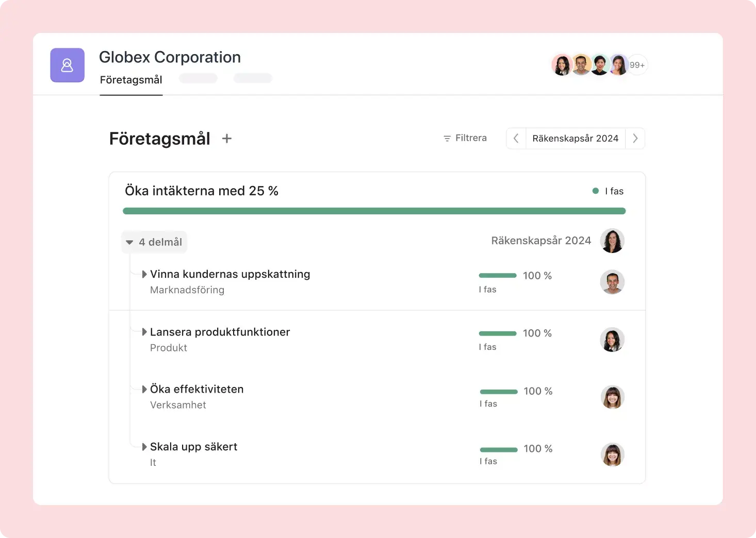Click the I fas status of main goal

(x=608, y=191)
